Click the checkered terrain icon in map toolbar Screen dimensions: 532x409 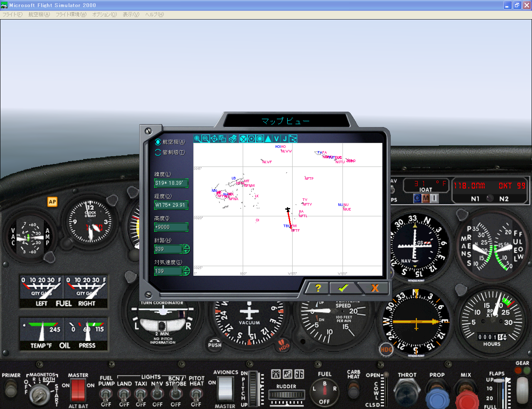[x=222, y=139]
